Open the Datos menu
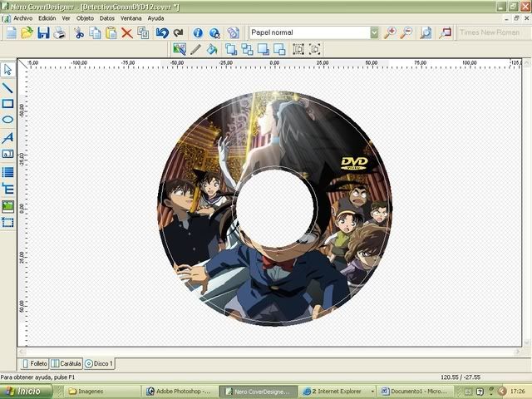Viewport: 532px width, 399px height. point(107,18)
